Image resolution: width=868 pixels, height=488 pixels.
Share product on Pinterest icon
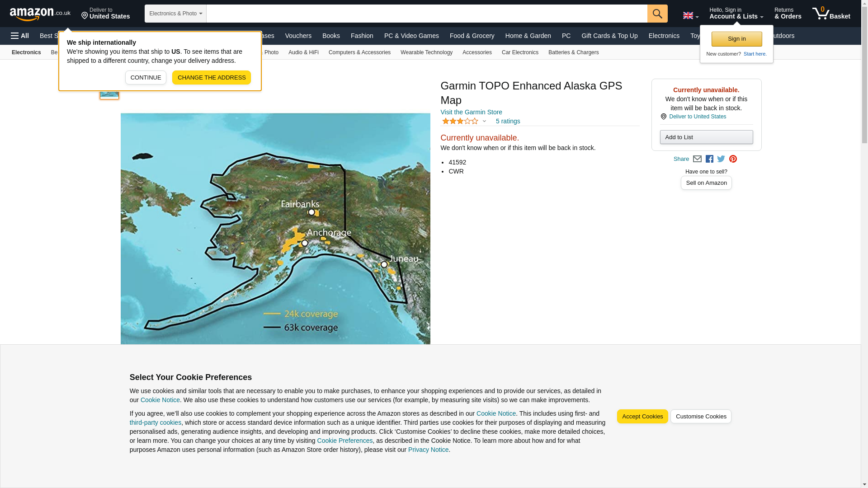733,159
